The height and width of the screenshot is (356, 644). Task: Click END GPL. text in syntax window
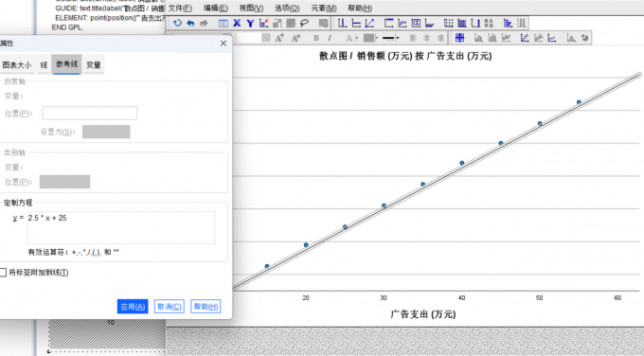[67, 27]
